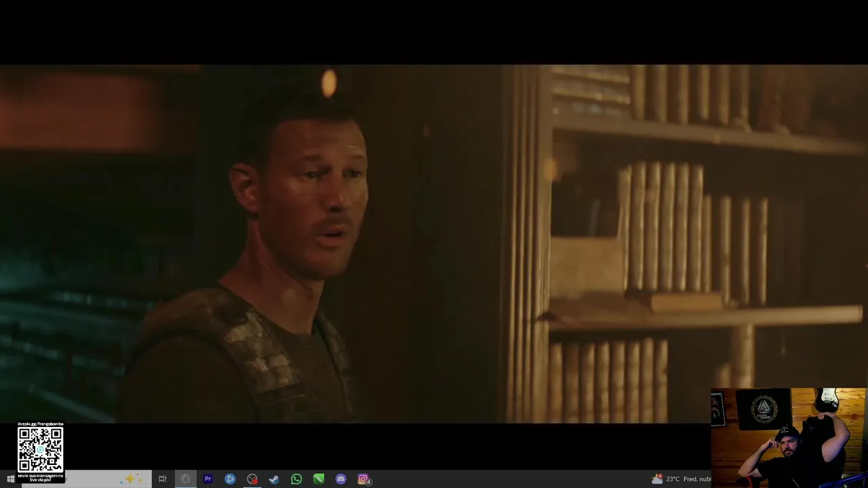Image resolution: width=868 pixels, height=488 pixels.
Task: Click the movie video frame
Action: [434, 244]
